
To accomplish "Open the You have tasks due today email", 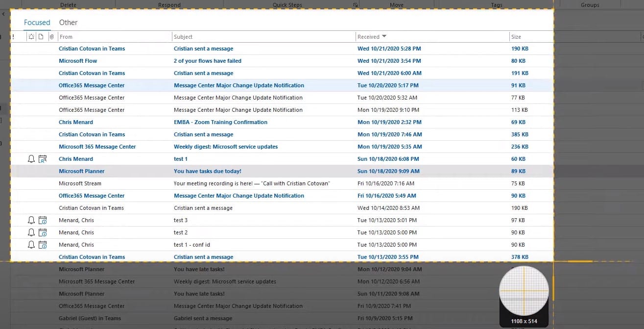I will click(207, 171).
